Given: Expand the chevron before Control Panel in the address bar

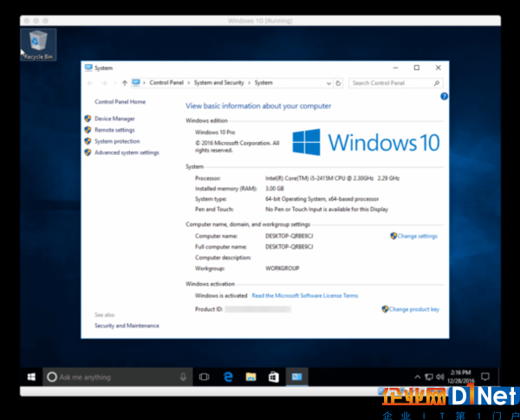Looking at the screenshot, I should (x=144, y=83).
